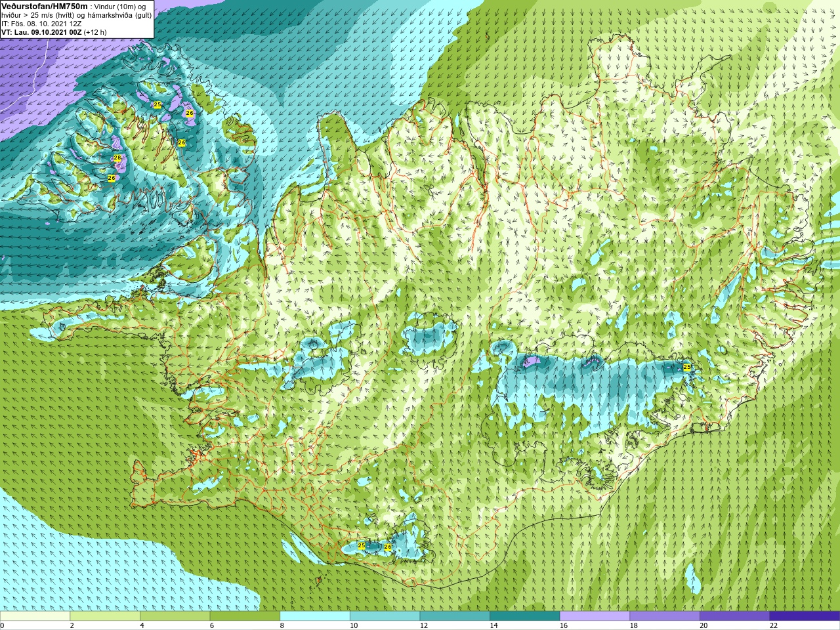Click the lavender 16–18 legend swatch
The height and width of the screenshot is (630, 840).
(595, 616)
